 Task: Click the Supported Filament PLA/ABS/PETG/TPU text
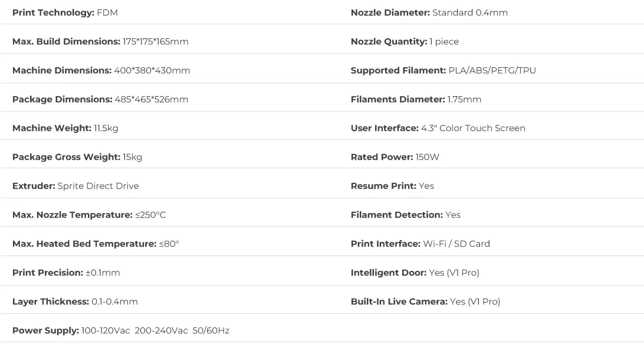[x=443, y=70]
